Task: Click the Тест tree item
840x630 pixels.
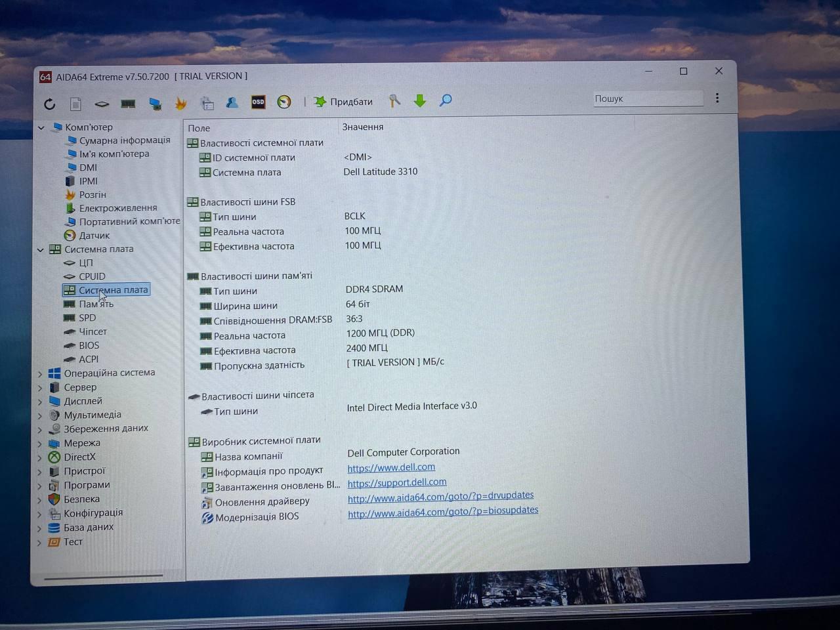Action: click(x=73, y=541)
